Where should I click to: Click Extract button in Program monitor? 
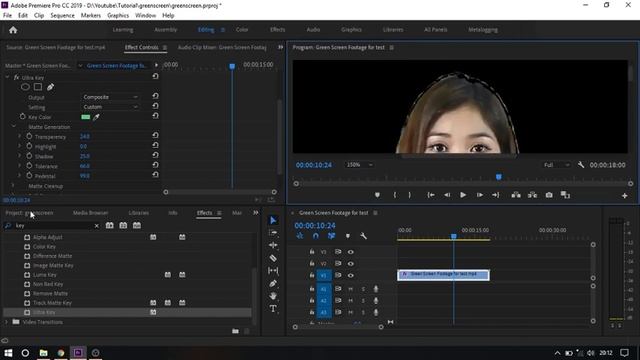[x=532, y=195]
